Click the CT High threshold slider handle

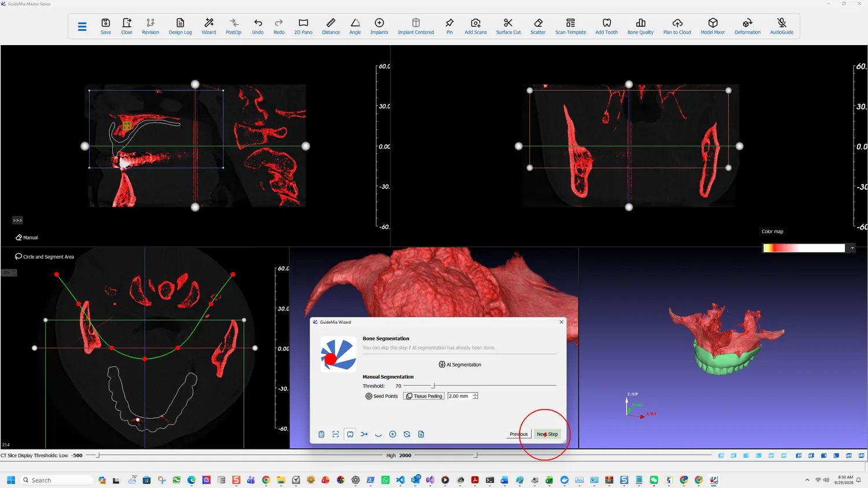476,456
